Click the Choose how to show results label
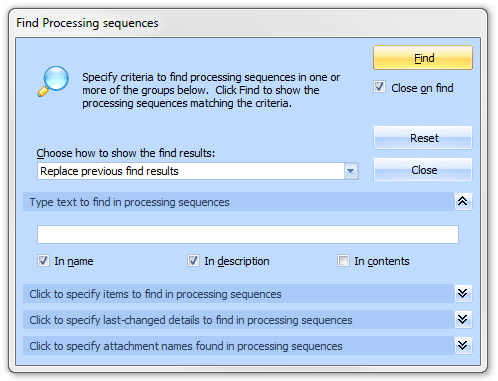 click(x=126, y=153)
